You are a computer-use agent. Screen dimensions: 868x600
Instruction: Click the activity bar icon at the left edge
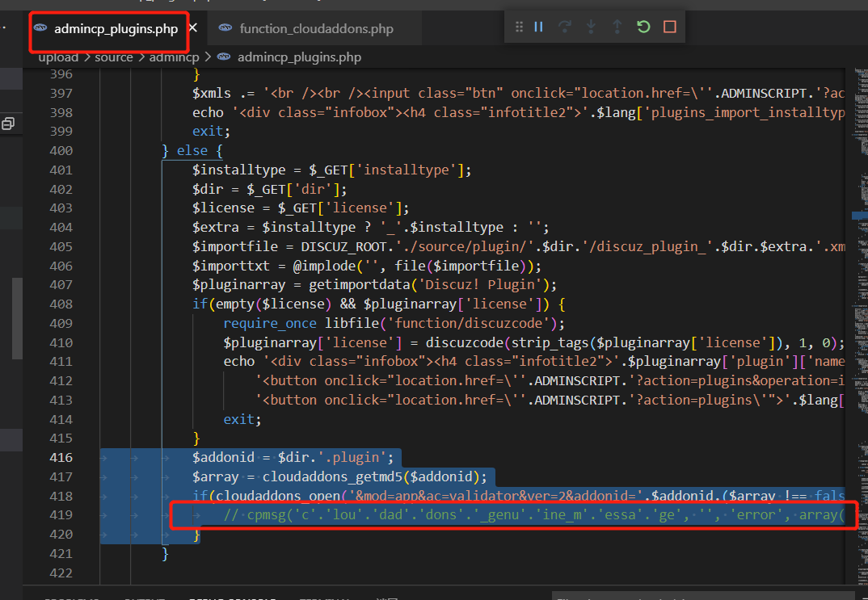tap(8, 124)
